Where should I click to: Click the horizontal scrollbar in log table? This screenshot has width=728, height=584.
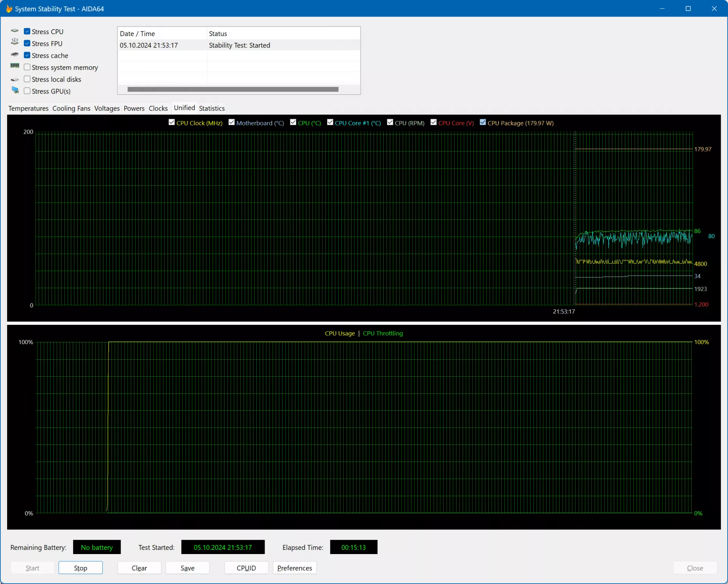tap(233, 89)
